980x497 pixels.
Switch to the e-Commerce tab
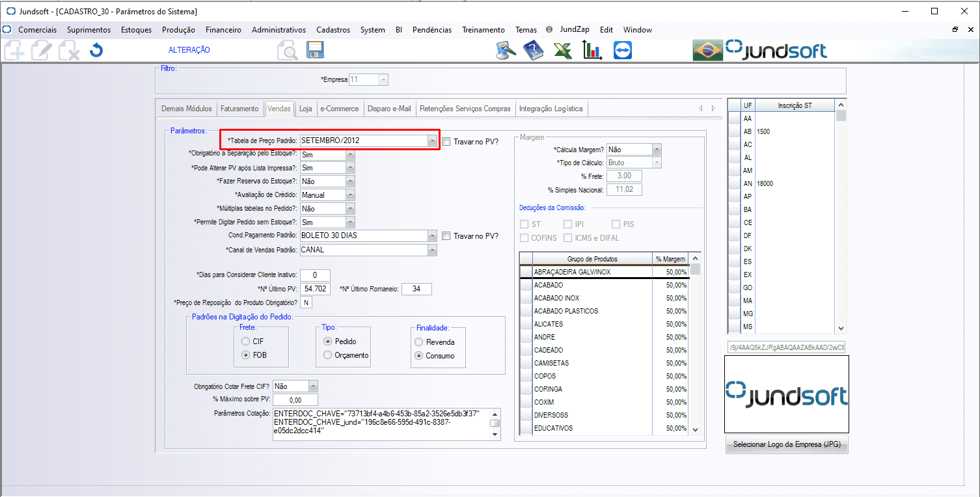pos(340,109)
